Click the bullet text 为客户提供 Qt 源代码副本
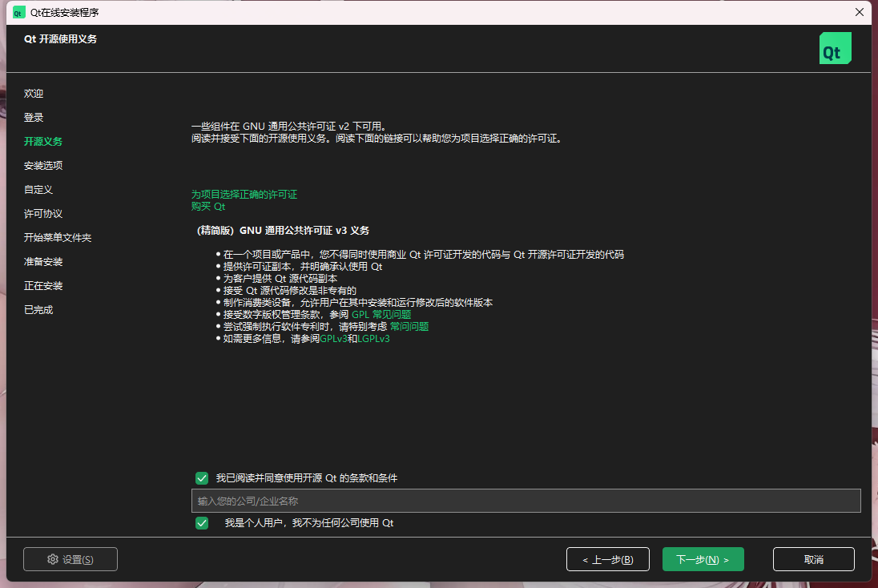The image size is (878, 588). pos(280,279)
